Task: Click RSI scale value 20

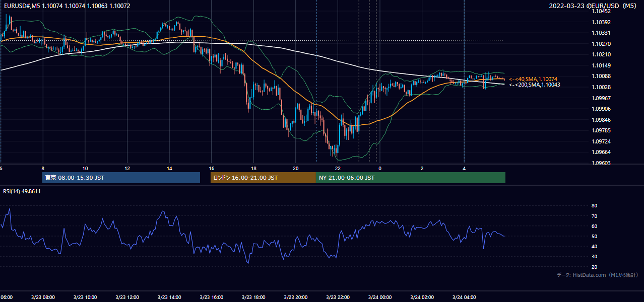Action: click(x=594, y=267)
